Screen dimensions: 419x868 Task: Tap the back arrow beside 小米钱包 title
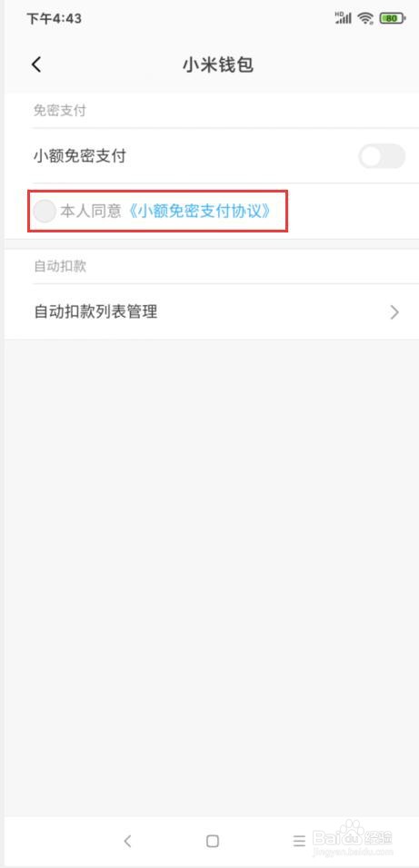coord(36,64)
